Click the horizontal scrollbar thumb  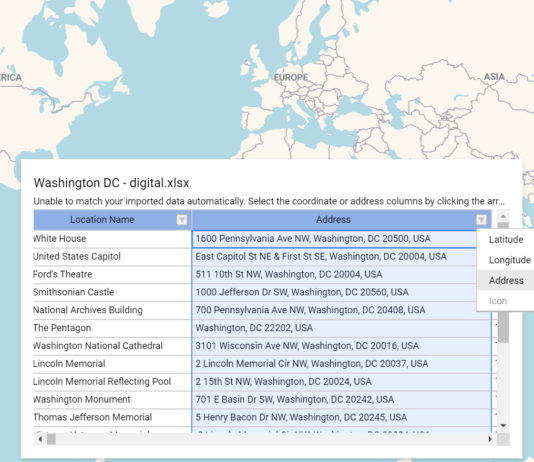click(51, 439)
